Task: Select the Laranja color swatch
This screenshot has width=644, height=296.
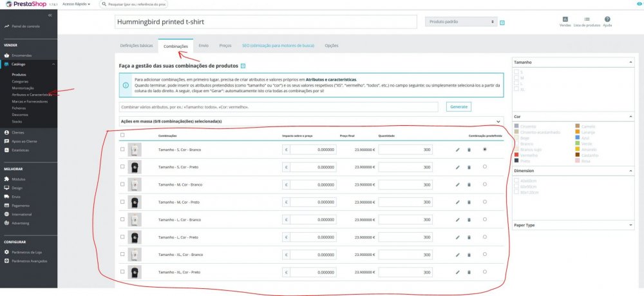Action: (578, 132)
